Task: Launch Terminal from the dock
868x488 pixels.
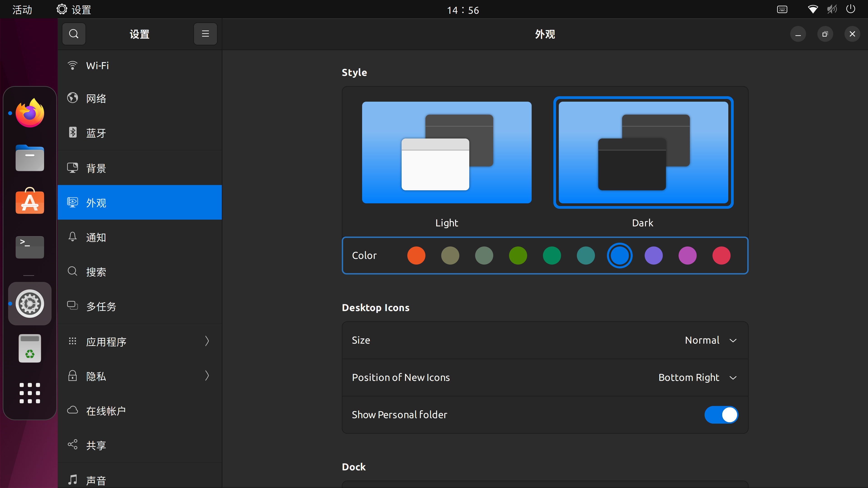Action: pos(30,247)
